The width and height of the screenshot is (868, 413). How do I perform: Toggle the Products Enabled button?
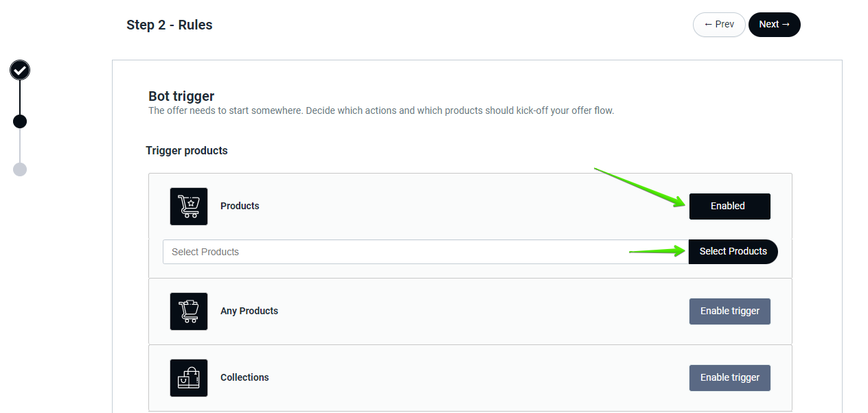[x=729, y=206]
